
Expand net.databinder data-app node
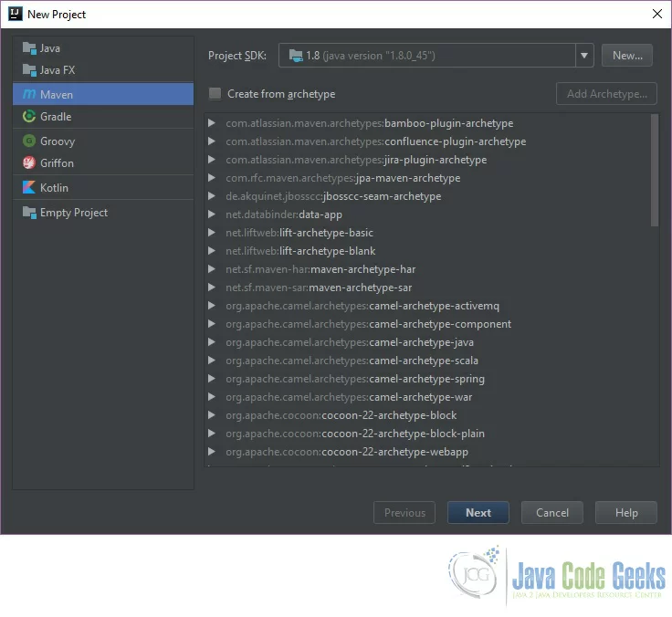212,214
